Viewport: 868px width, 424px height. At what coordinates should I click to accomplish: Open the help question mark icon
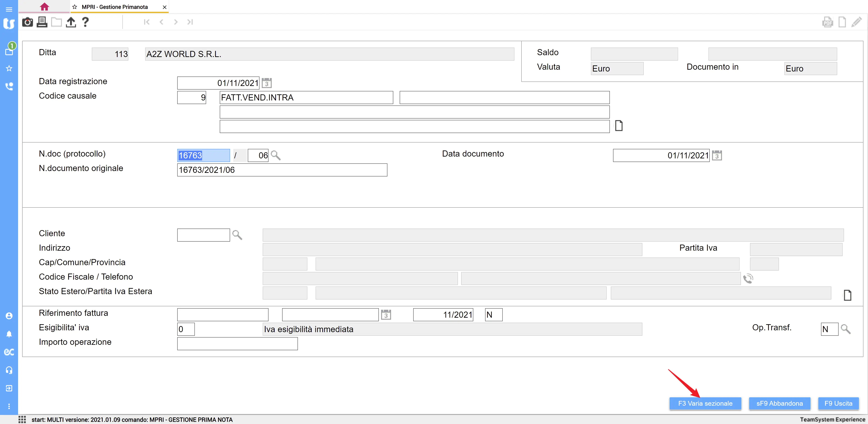[85, 22]
